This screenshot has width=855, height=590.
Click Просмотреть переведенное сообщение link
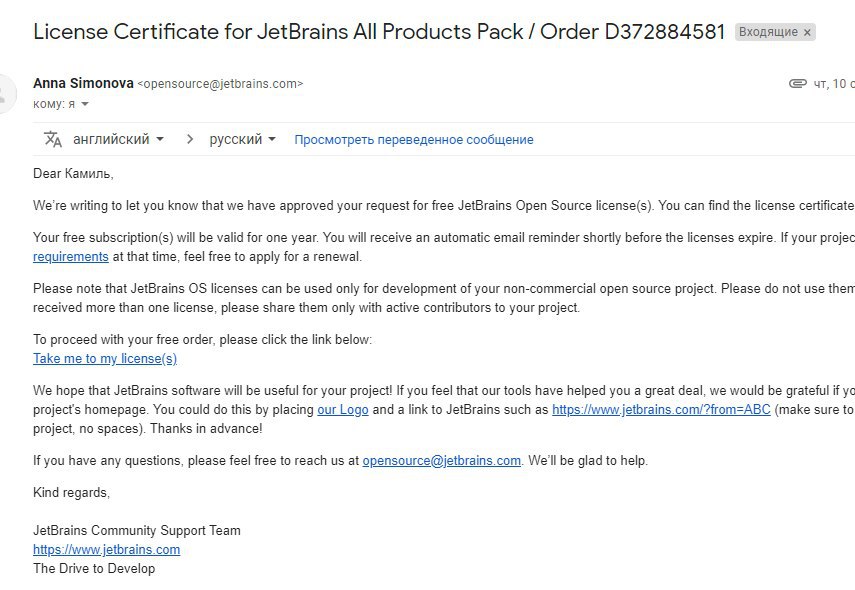click(x=414, y=140)
